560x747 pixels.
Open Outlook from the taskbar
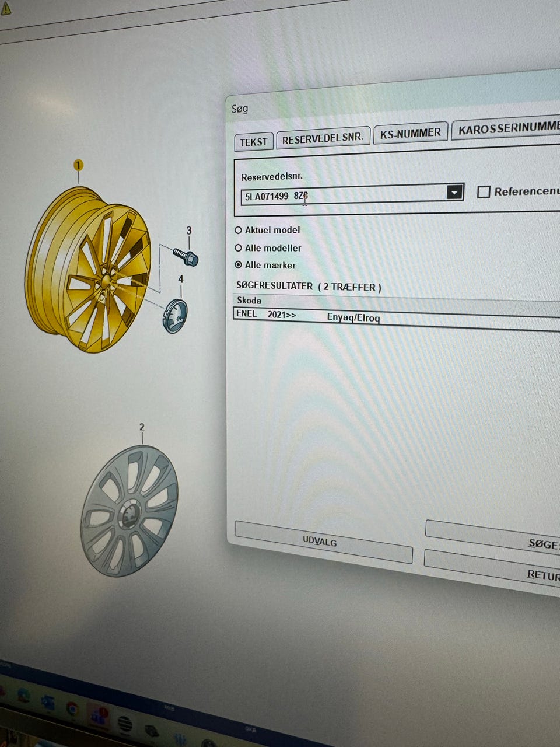point(48,703)
